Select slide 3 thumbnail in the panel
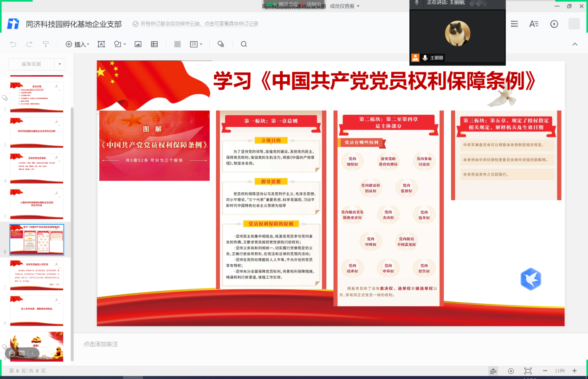This screenshot has width=588, height=379. (37, 133)
